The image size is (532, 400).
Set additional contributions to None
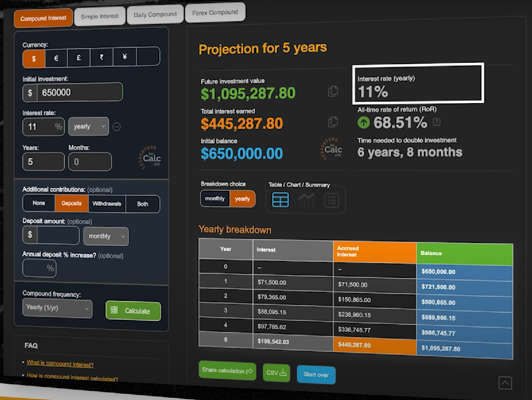[x=39, y=203]
